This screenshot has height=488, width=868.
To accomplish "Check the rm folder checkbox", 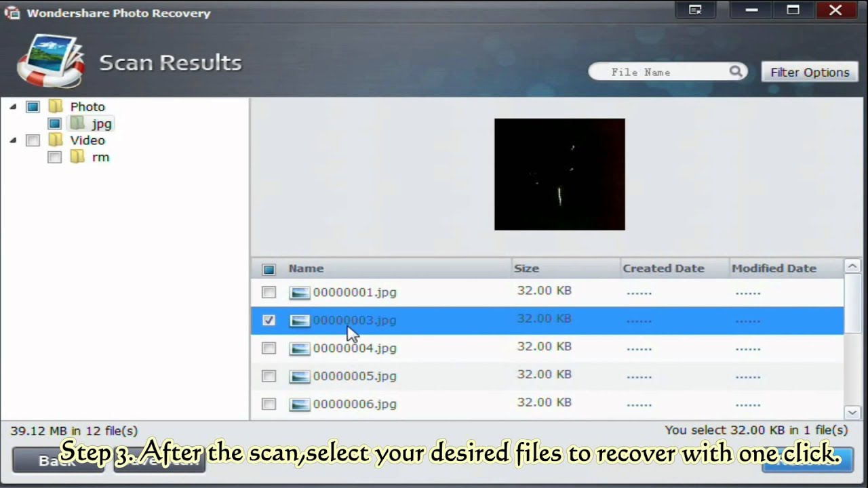I will click(x=55, y=157).
